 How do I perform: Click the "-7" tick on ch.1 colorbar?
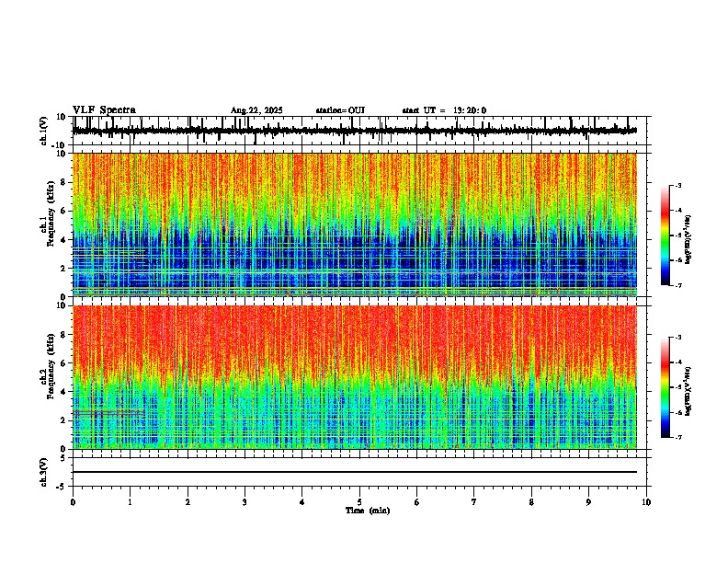[678, 285]
